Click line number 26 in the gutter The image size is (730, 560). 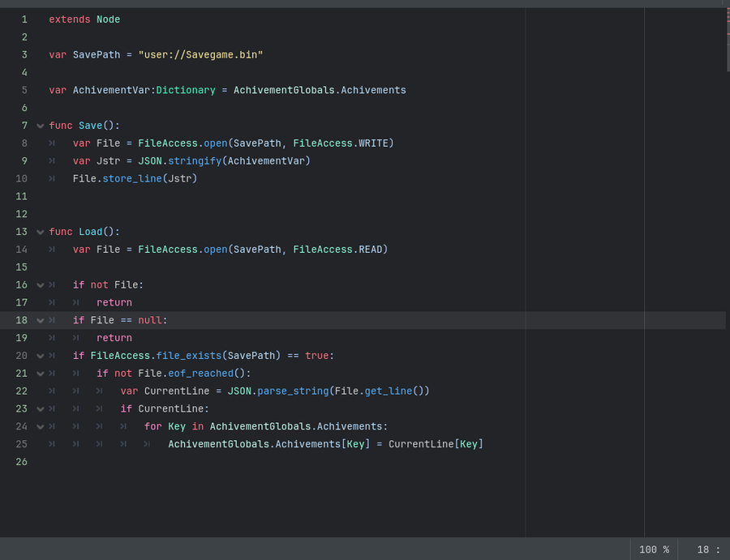tap(21, 462)
